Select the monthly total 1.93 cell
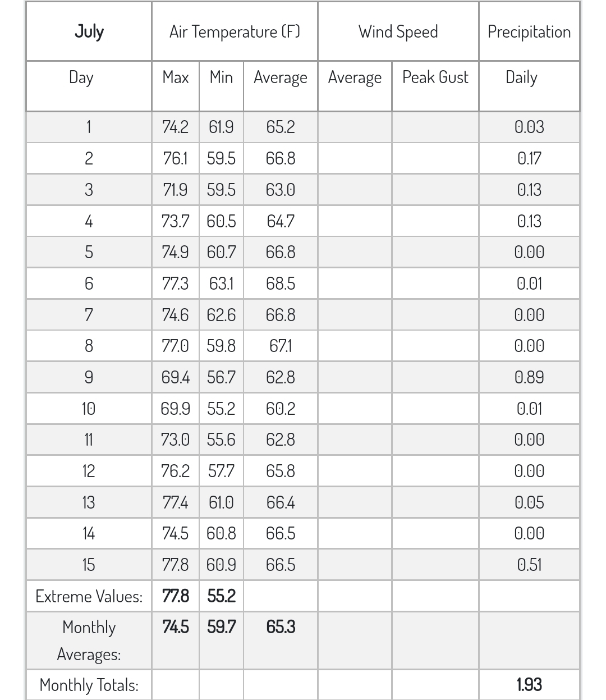This screenshot has height=700, width=606. pyautogui.click(x=529, y=685)
